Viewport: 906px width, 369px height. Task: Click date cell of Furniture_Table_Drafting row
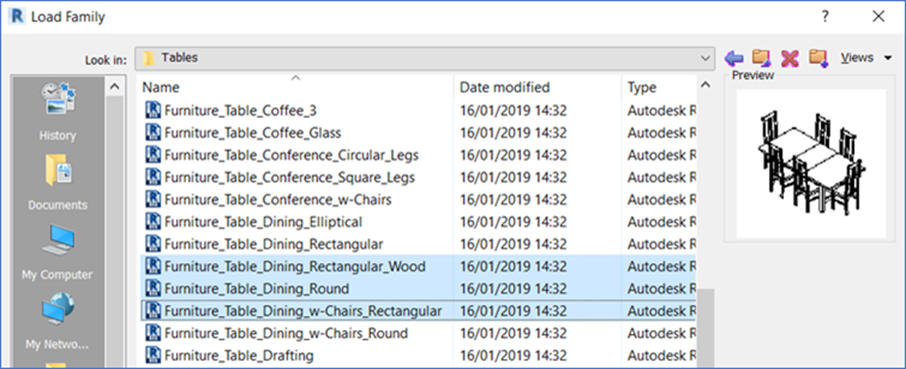point(513,355)
